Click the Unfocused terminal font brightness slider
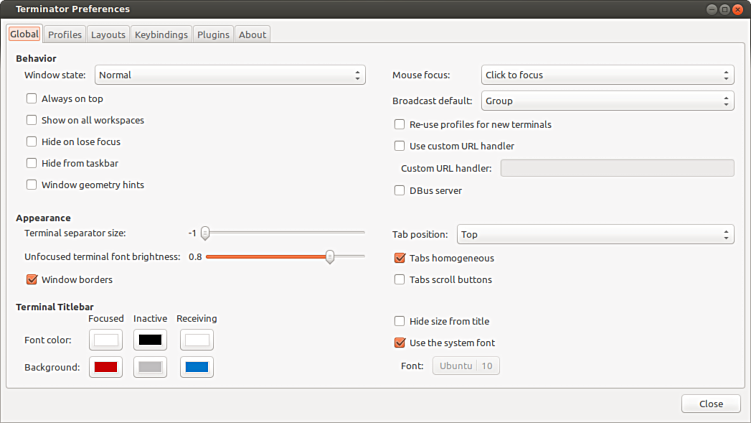The width and height of the screenshot is (752, 423). (x=285, y=257)
